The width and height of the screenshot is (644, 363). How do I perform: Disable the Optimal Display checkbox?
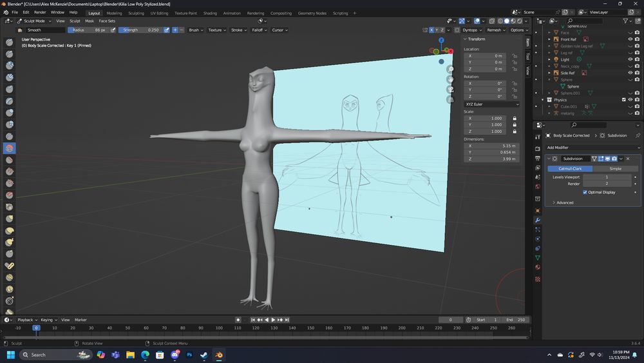point(585,192)
